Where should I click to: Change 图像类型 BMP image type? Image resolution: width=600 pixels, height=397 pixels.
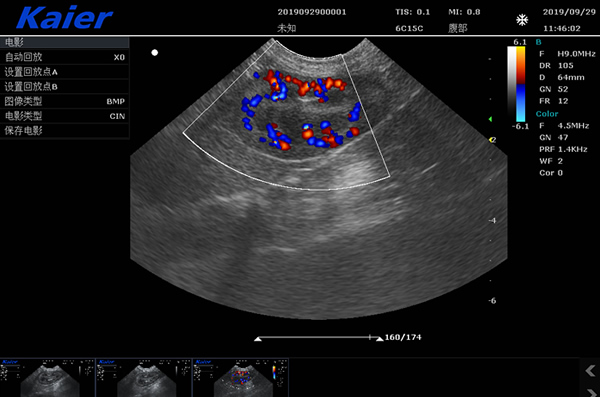click(x=64, y=101)
